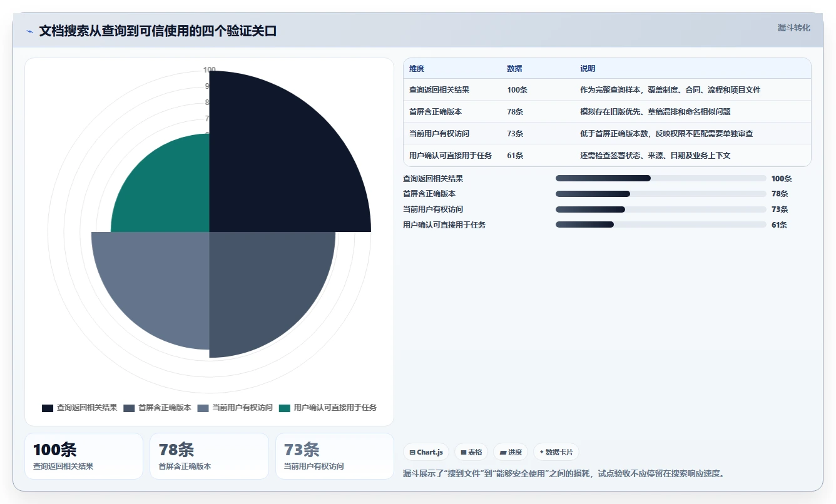836x504 pixels.
Task: Click table value 73条
Action: tap(515, 134)
